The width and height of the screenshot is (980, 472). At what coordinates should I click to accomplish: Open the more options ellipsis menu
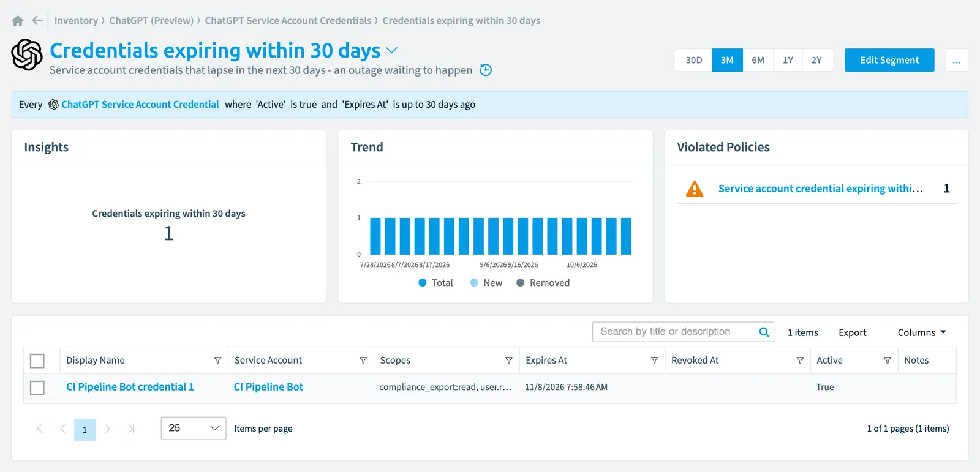[x=957, y=60]
